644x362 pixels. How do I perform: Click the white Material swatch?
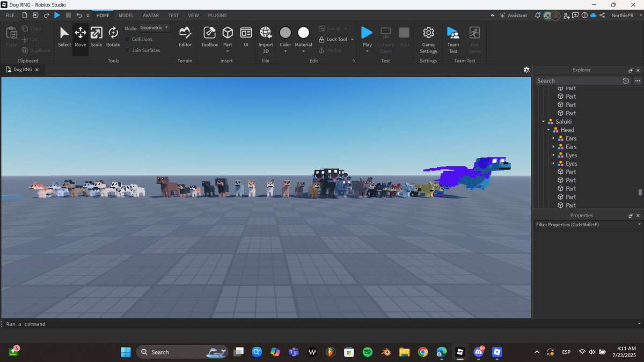[304, 33]
